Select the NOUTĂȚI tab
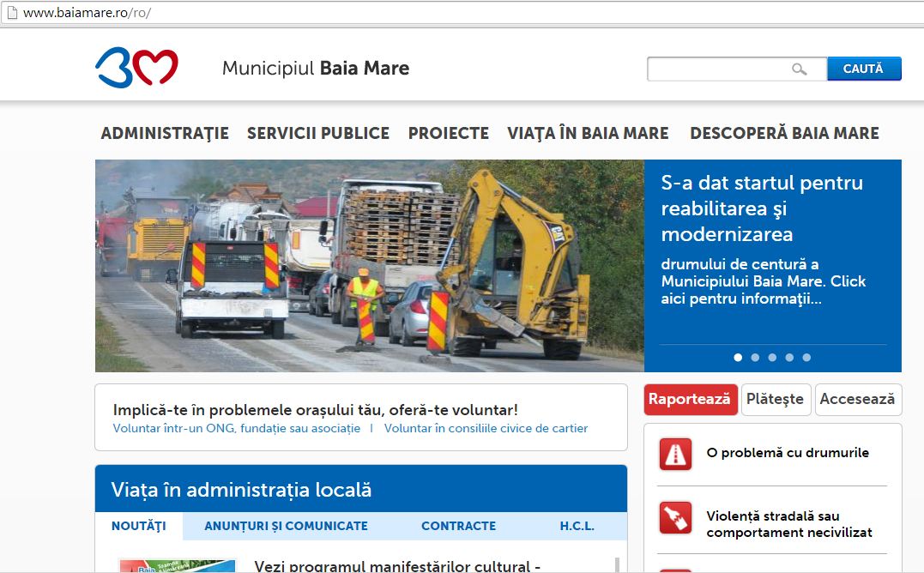924x573 pixels. tap(139, 526)
